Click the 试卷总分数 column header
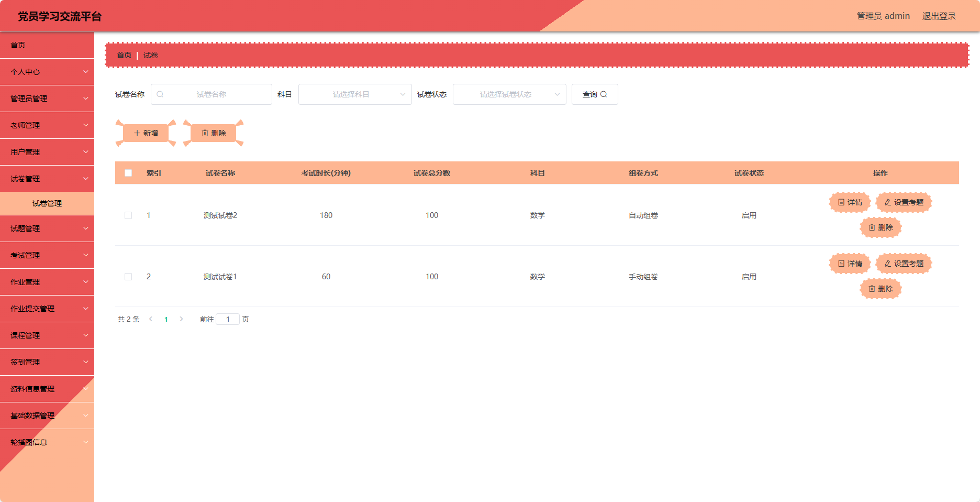The width and height of the screenshot is (980, 502). [x=432, y=173]
